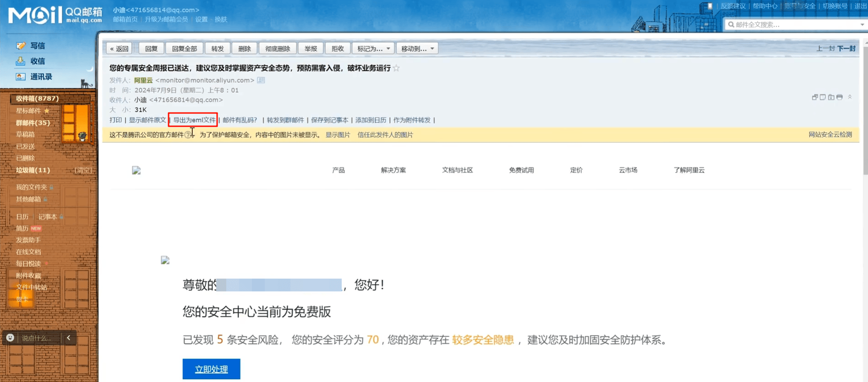Click the 彻底删除 button
The image size is (868, 382).
click(x=278, y=48)
